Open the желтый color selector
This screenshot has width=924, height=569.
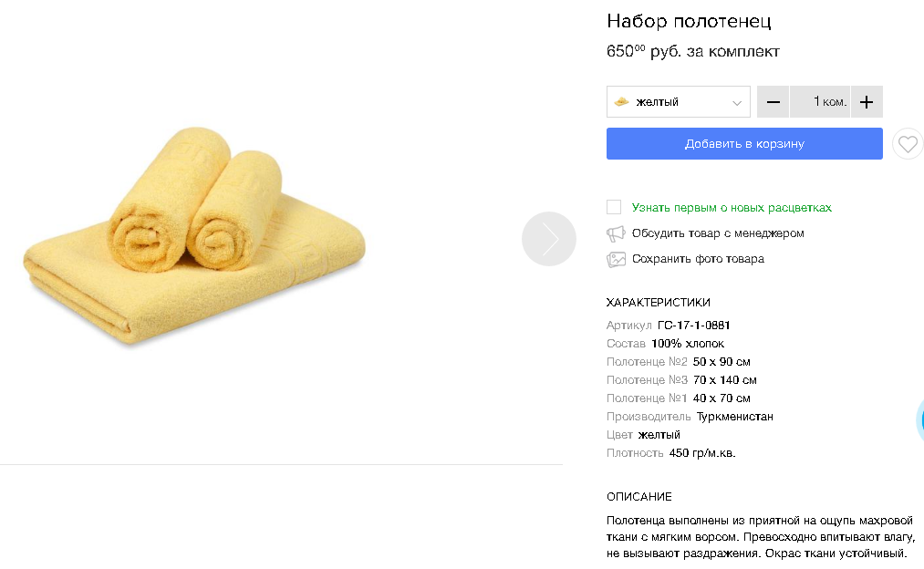[678, 102]
